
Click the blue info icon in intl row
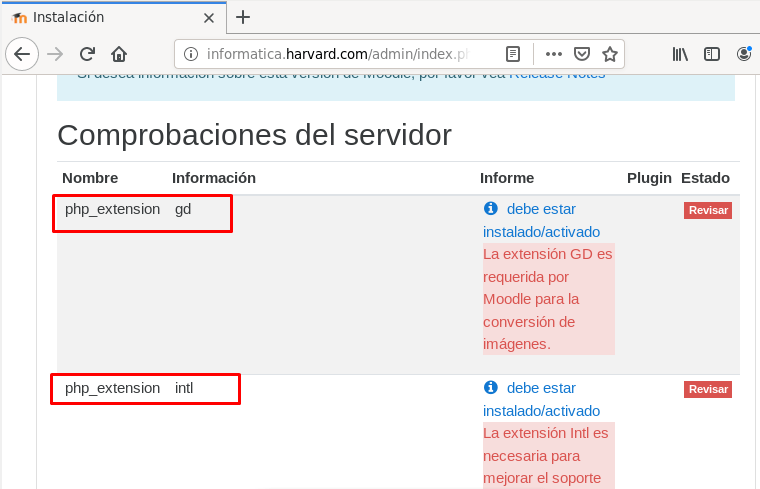click(490, 387)
